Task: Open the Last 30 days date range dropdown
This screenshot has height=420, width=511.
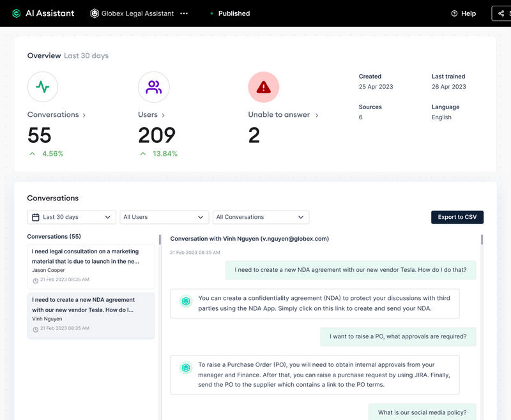Action: click(70, 217)
